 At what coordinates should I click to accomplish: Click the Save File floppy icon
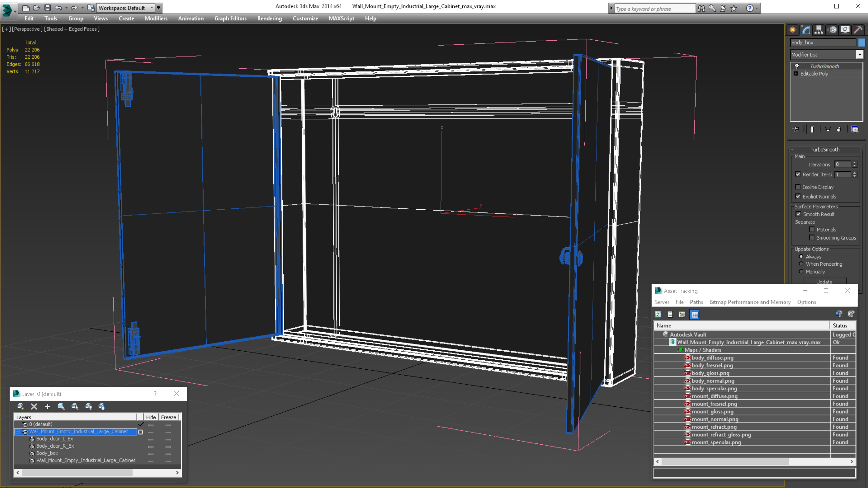click(48, 8)
